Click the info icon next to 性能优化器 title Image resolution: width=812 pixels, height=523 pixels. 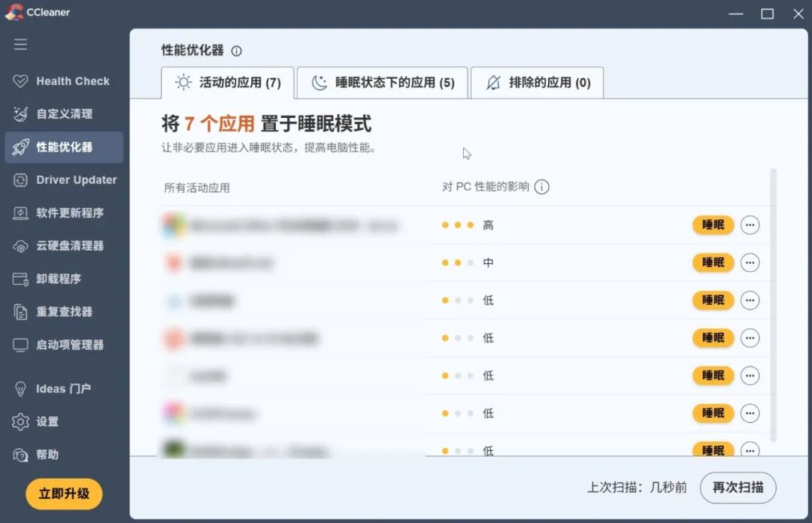[x=236, y=51]
